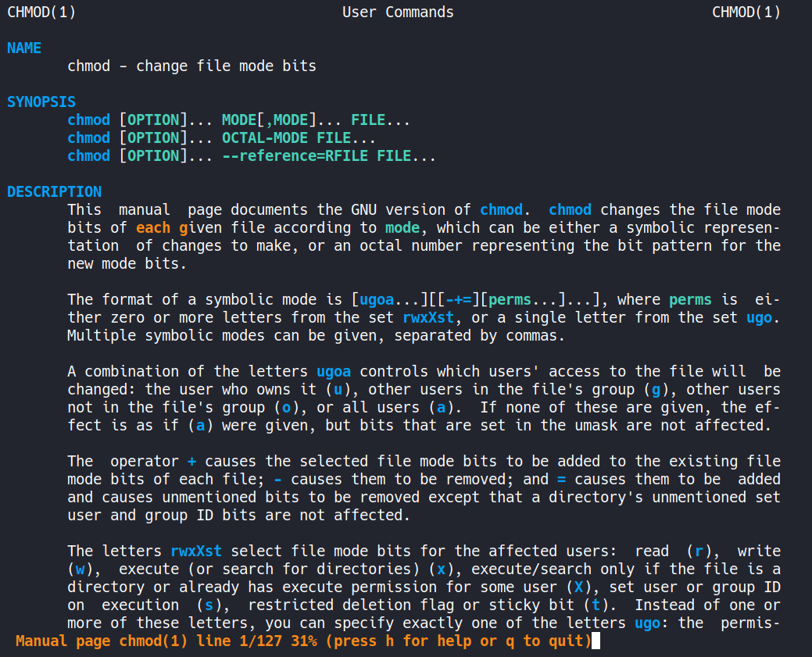Click the "(X)" capital letter

[579, 587]
